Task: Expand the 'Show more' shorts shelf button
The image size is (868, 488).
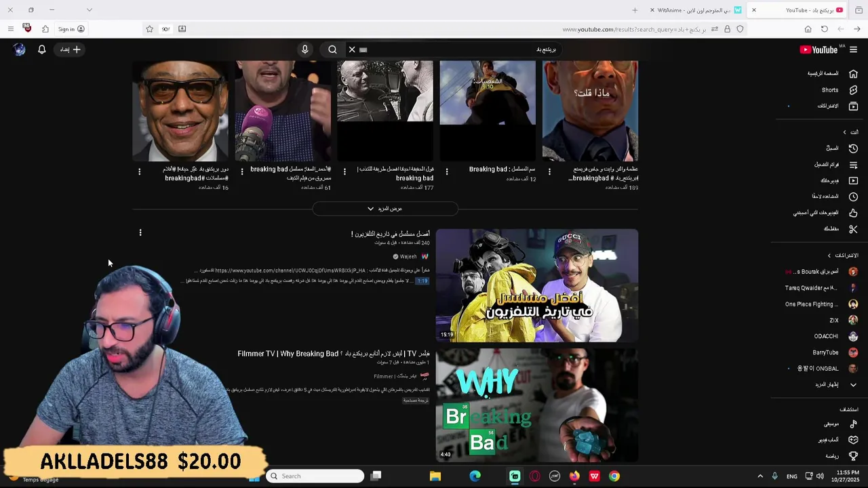Action: pyautogui.click(x=385, y=209)
